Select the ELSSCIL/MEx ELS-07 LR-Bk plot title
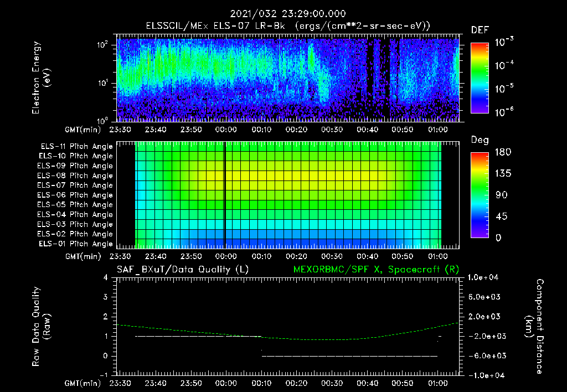Image resolution: width=567 pixels, height=392 pixels. pos(288,26)
